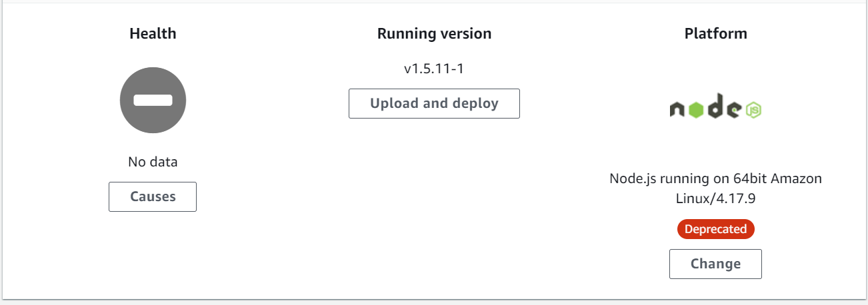Select the Health section heading

pyautogui.click(x=153, y=33)
